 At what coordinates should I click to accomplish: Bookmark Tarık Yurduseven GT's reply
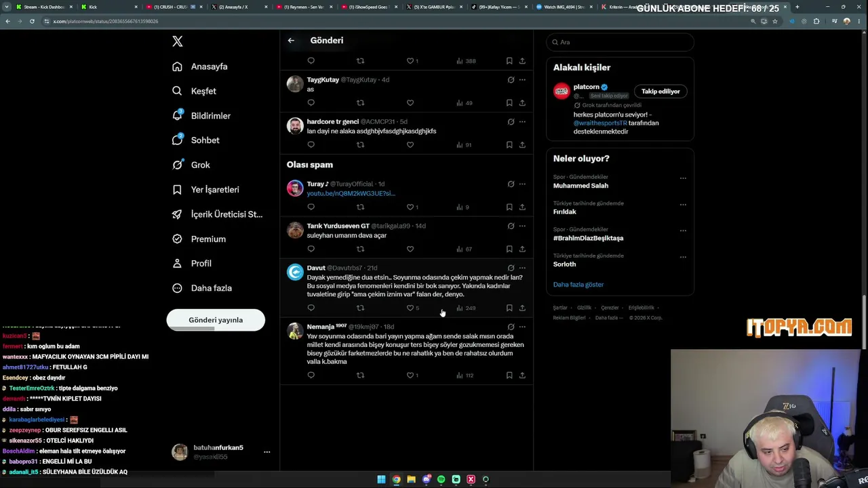pos(509,249)
